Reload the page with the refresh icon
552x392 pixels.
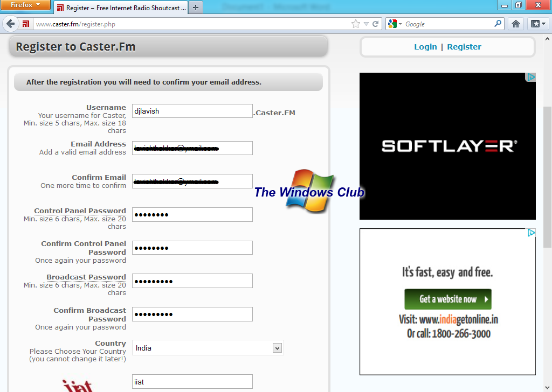pyautogui.click(x=375, y=24)
